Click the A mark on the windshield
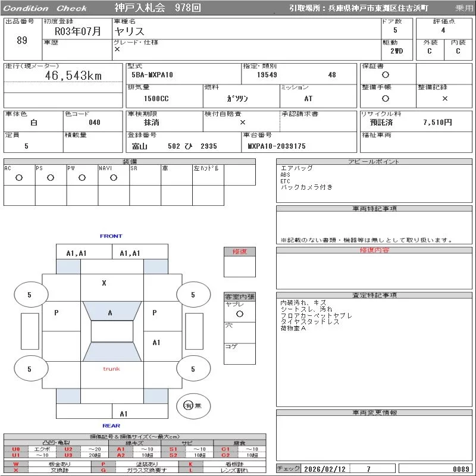Screen dimensions: 476x476 (110, 313)
